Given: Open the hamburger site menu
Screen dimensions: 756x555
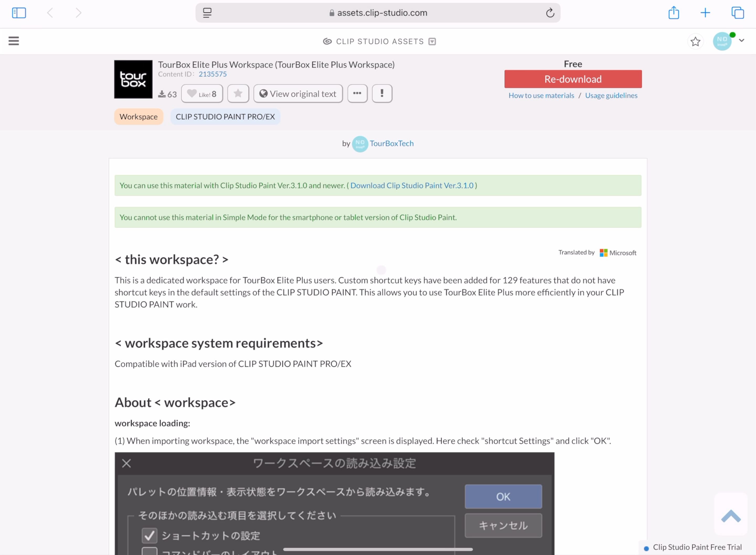Looking at the screenshot, I should tap(14, 41).
